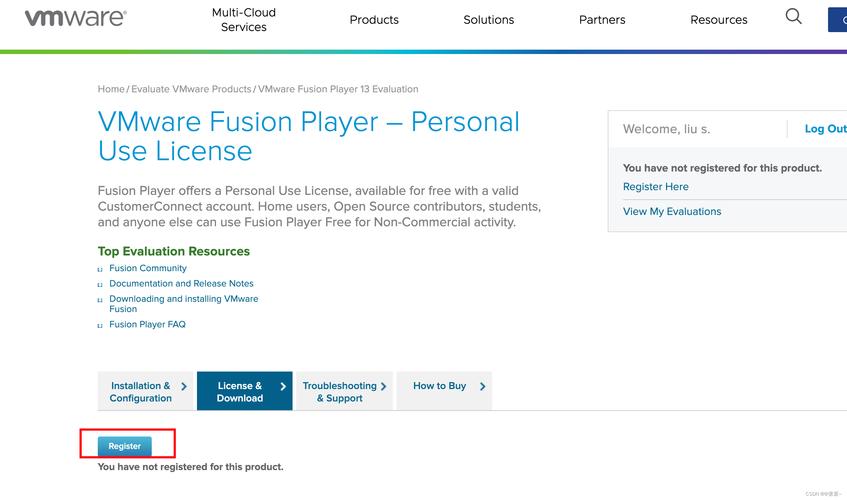Screen dimensions: 847x500
Task: Click the blue Register button
Action: (x=125, y=446)
